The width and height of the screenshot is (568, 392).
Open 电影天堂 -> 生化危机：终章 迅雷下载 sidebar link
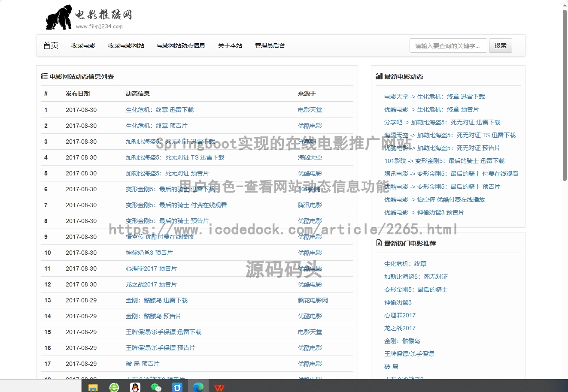[434, 96]
